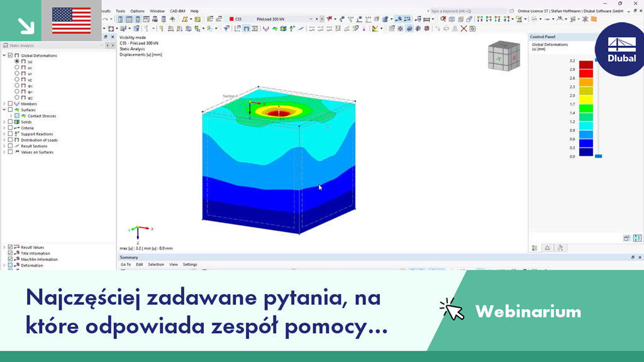Click the red X delete results icon
The image size is (644, 362).
(464, 28)
